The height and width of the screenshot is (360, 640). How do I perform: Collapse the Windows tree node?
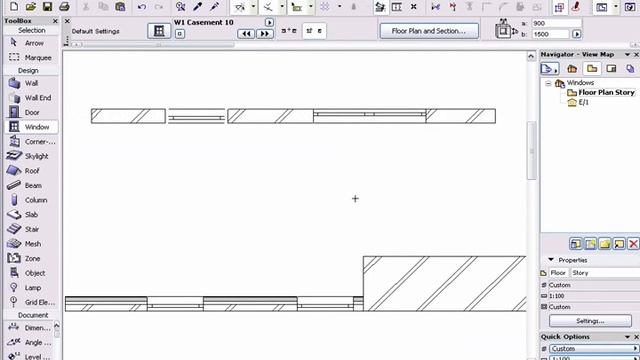click(548, 83)
